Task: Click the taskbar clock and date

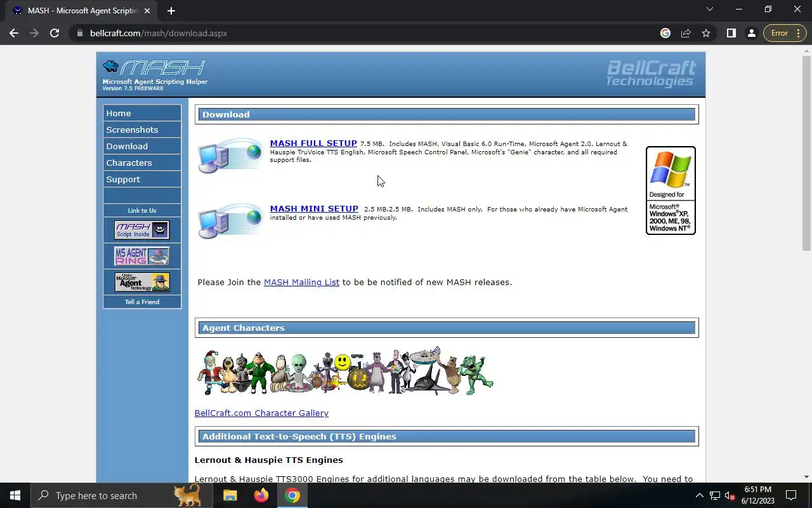Action: click(x=758, y=495)
